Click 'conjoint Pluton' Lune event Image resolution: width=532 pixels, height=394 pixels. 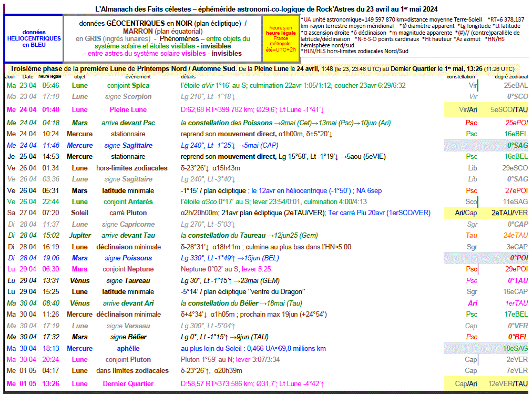(x=128, y=359)
